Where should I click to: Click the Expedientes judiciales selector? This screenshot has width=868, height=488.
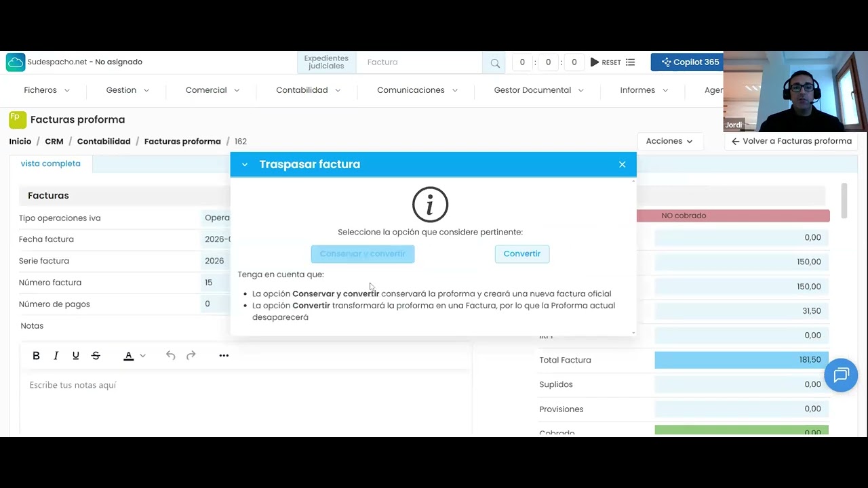326,62
